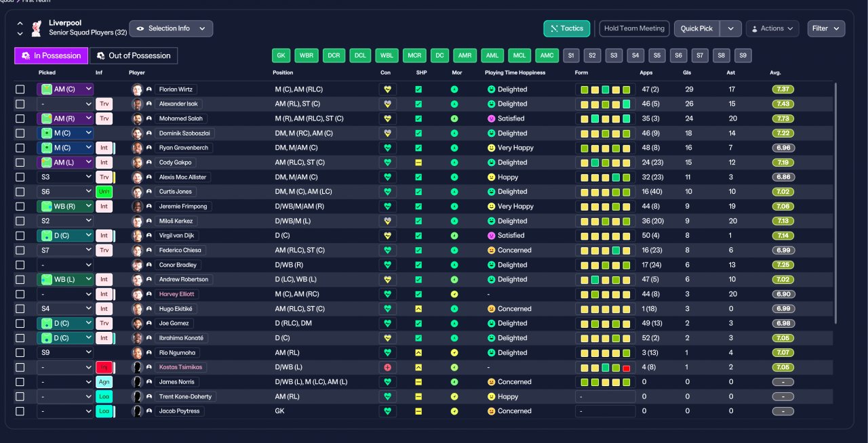Open the Filter dropdown

coord(826,28)
